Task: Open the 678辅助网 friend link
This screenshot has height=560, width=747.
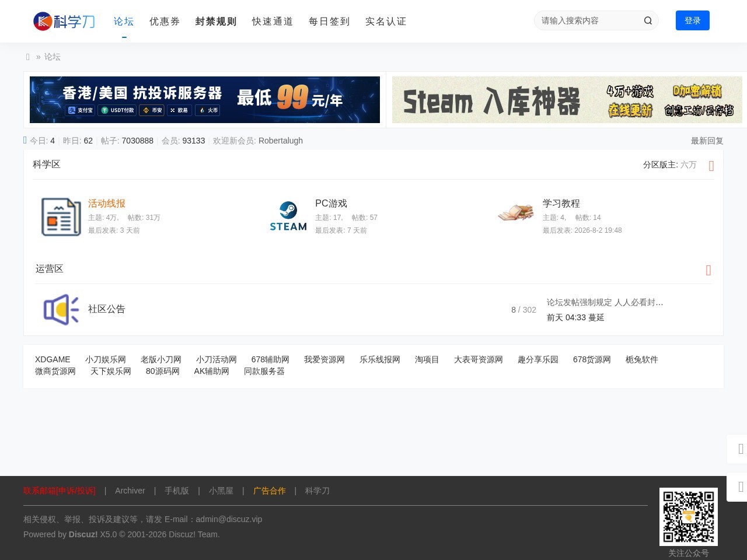Action: coord(270,359)
